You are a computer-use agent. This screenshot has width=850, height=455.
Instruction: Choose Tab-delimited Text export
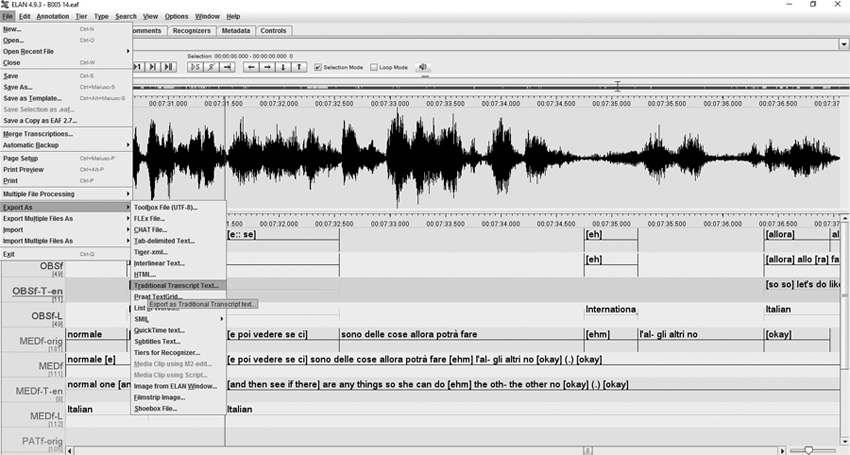(x=178, y=241)
